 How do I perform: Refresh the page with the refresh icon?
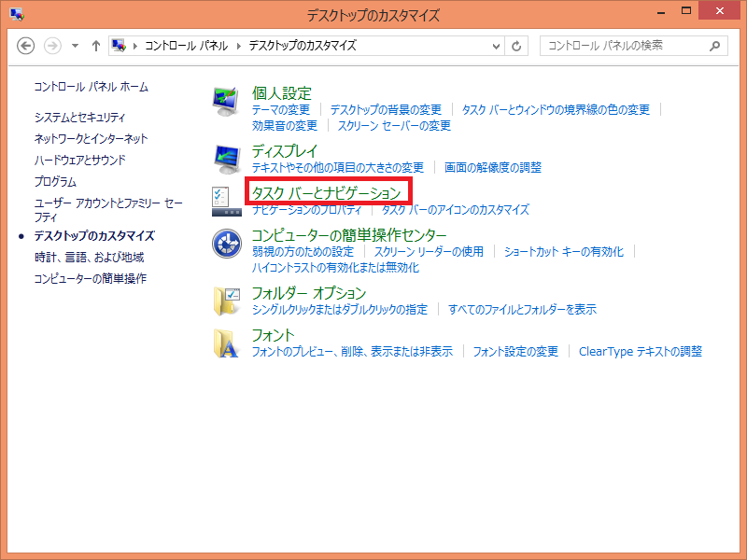[x=516, y=45]
